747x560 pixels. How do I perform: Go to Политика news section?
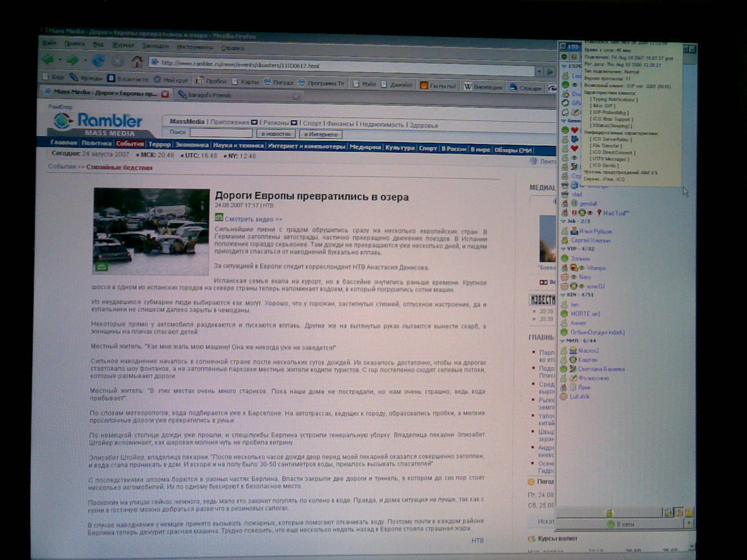(97, 143)
